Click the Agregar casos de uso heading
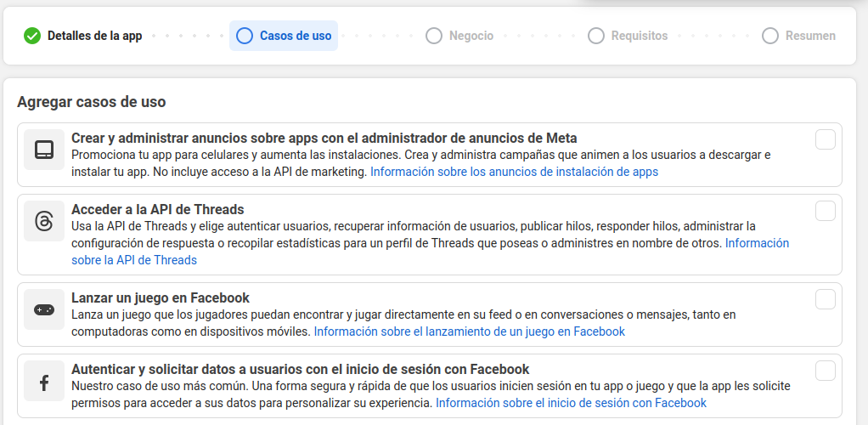The height and width of the screenshot is (425, 868). click(x=92, y=103)
